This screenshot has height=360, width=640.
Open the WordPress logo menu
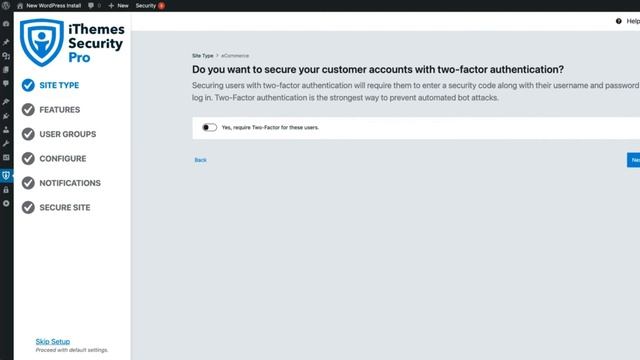pos(6,6)
